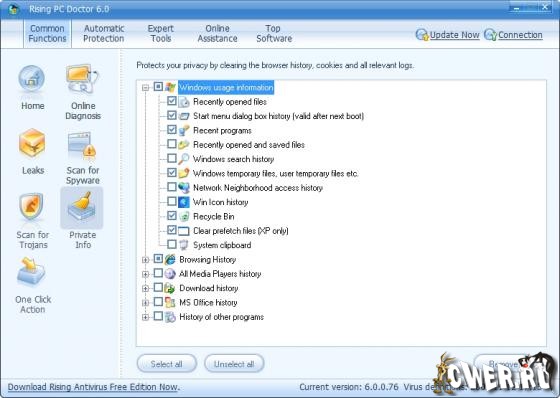
Task: Click the Rising PC Doctor title bar logo
Action: [14, 9]
